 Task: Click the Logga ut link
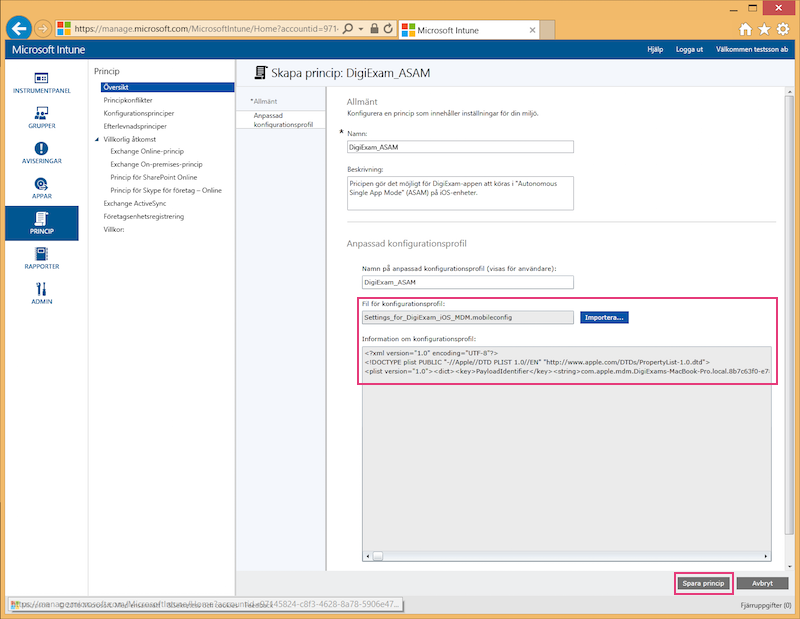(689, 49)
